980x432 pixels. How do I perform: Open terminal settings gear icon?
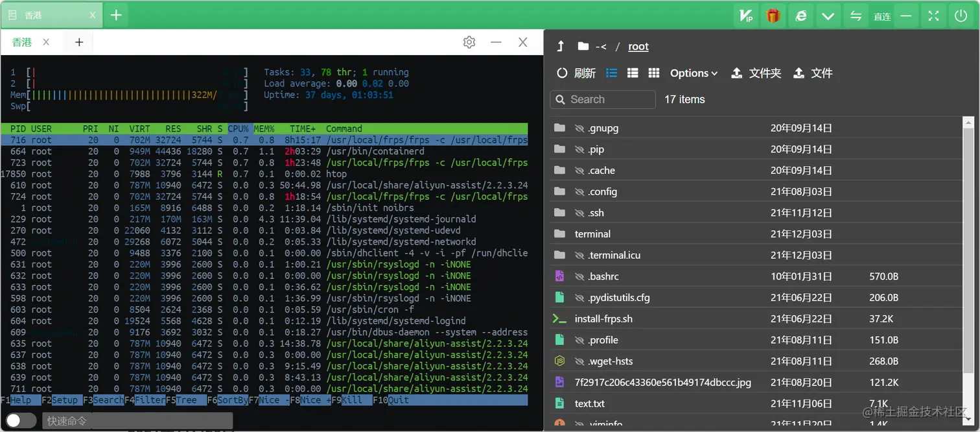tap(469, 42)
